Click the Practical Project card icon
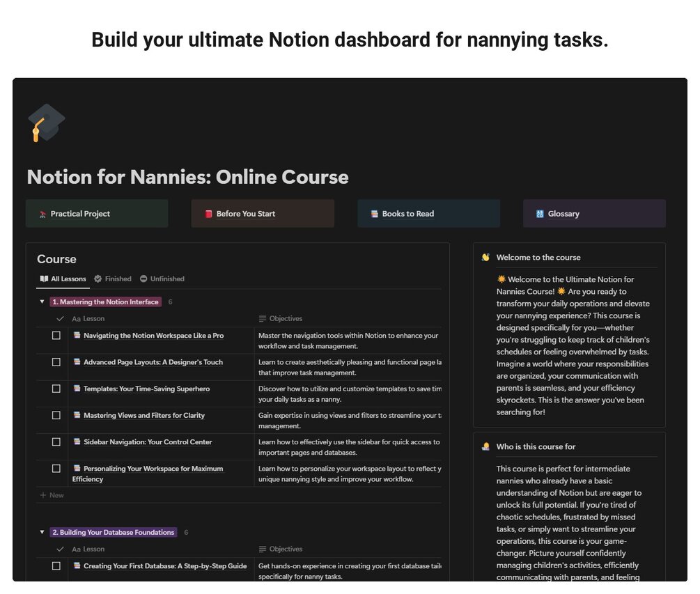 [x=43, y=214]
